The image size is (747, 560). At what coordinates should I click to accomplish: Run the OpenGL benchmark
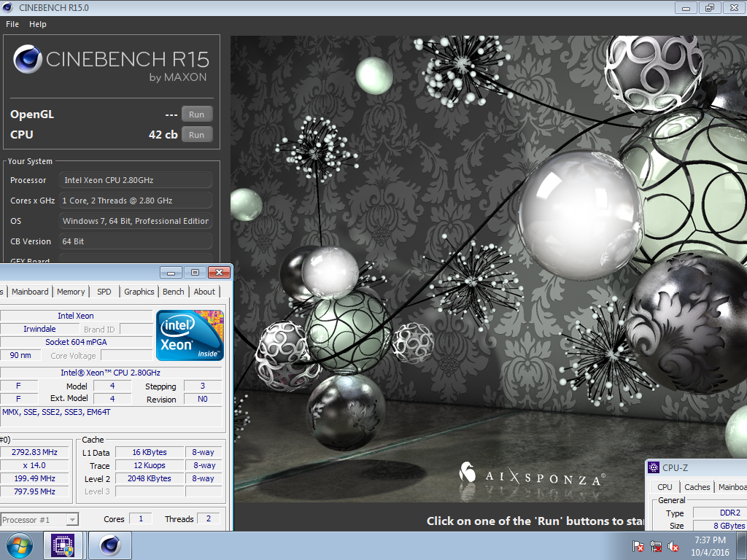(196, 114)
